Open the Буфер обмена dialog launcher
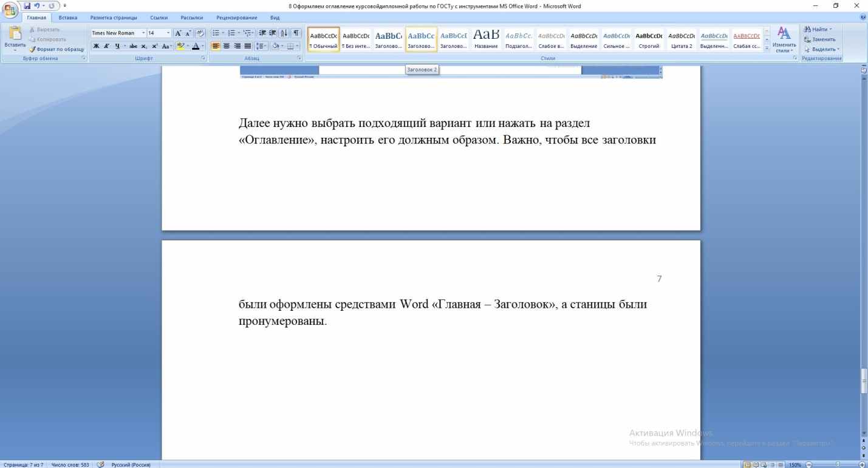The image size is (868, 468). (83, 58)
